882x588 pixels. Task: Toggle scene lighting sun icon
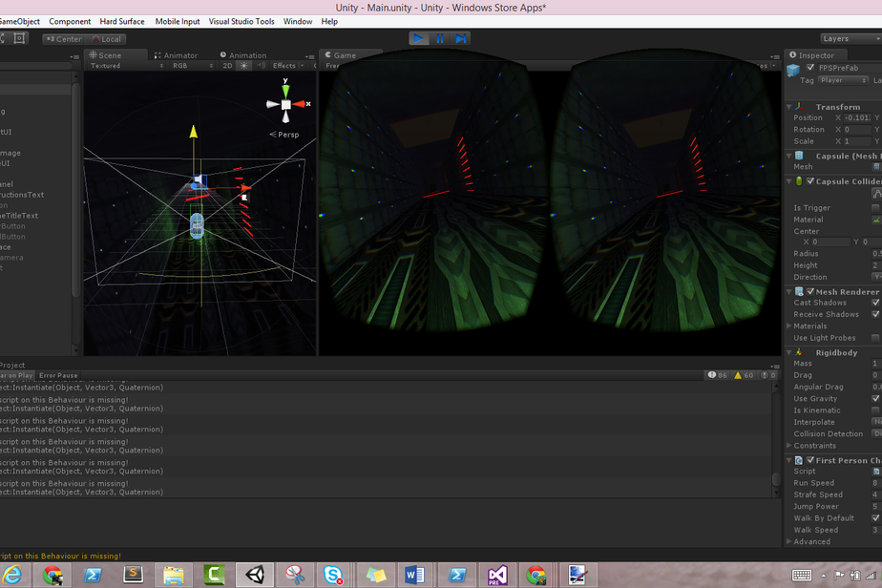click(244, 66)
